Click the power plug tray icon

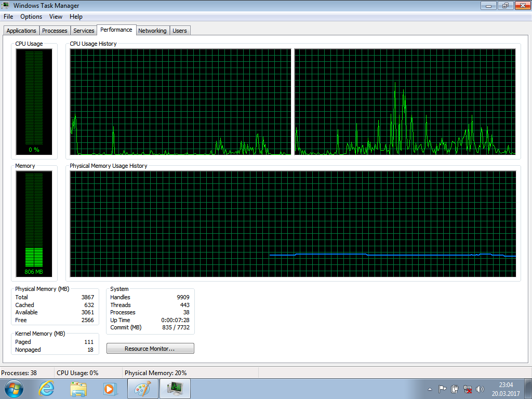pos(455,389)
